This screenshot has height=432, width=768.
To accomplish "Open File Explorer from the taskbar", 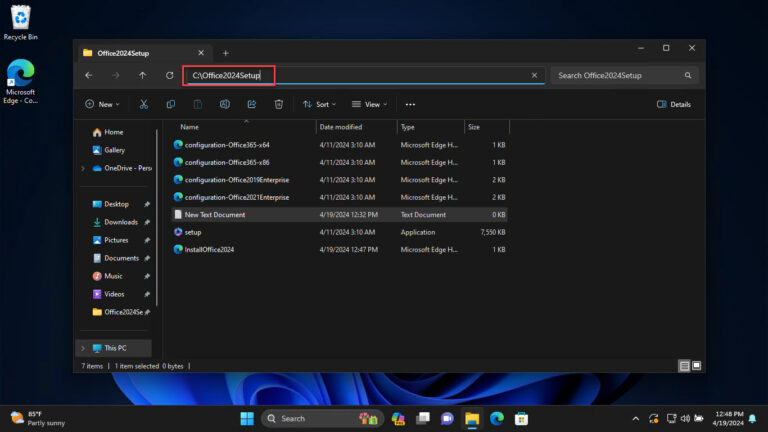I will point(471,418).
